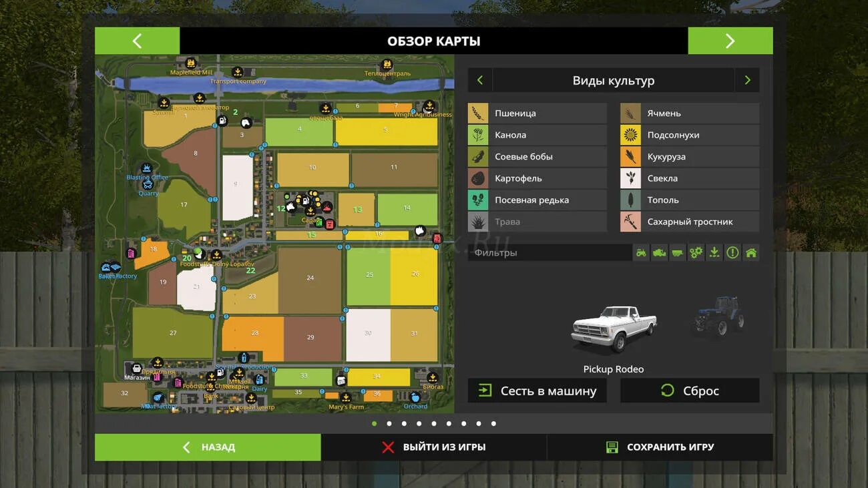The height and width of the screenshot is (488, 868).
Task: Select the white Pickup Rodeo thumbnail
Action: click(614, 328)
